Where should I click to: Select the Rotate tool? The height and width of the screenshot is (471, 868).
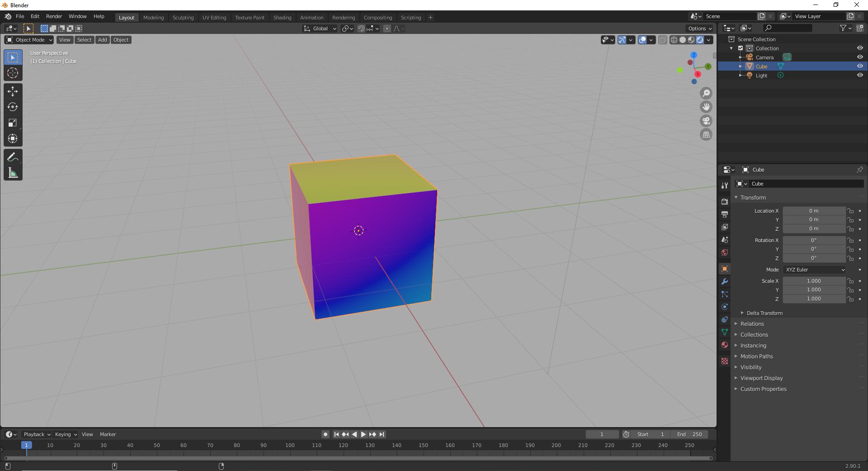point(13,107)
